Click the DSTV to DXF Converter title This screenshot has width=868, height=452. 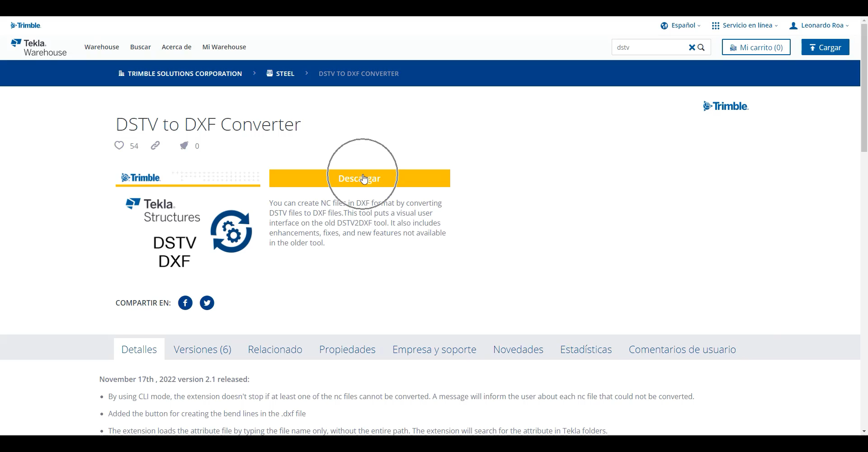pos(208,124)
